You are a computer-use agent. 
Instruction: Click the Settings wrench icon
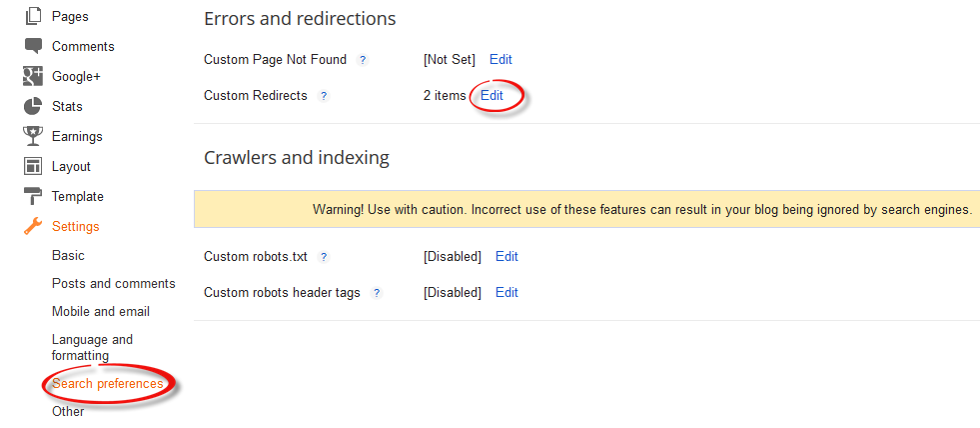coord(33,226)
